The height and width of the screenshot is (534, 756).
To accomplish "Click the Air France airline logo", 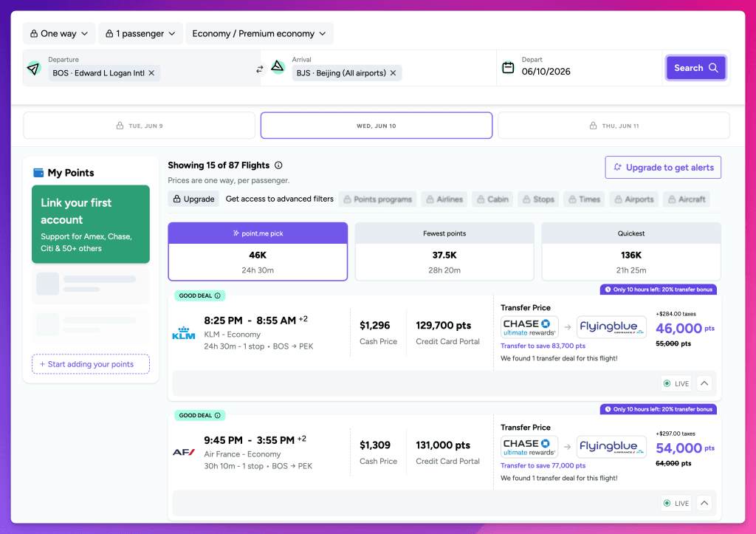I will pyautogui.click(x=184, y=452).
